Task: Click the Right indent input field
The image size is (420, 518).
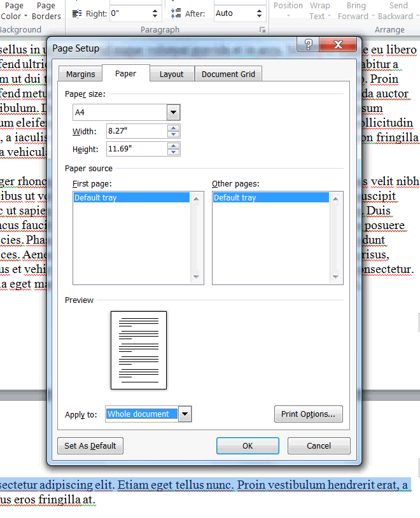Action: [130, 13]
